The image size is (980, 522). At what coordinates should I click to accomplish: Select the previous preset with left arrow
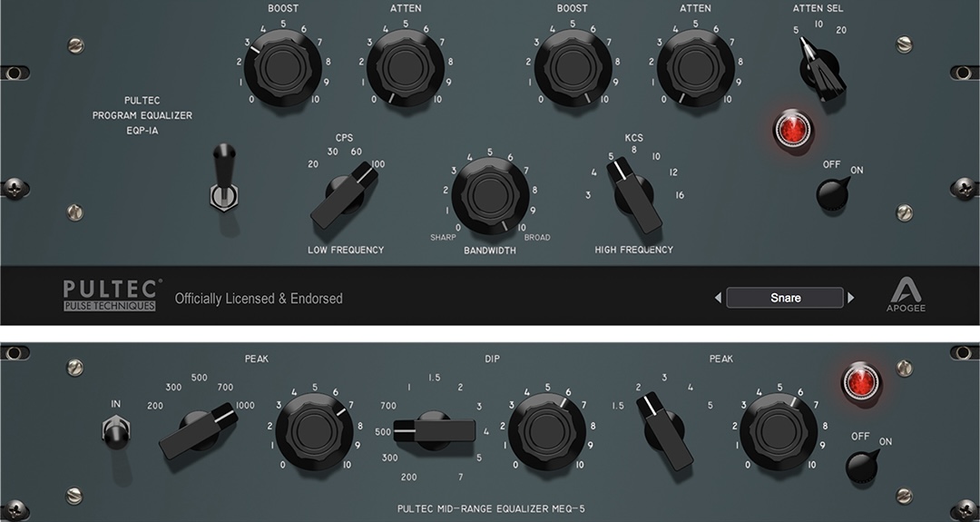point(718,298)
